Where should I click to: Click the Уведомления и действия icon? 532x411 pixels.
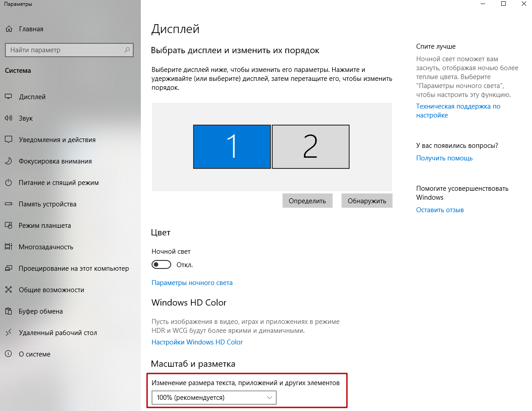tap(8, 140)
